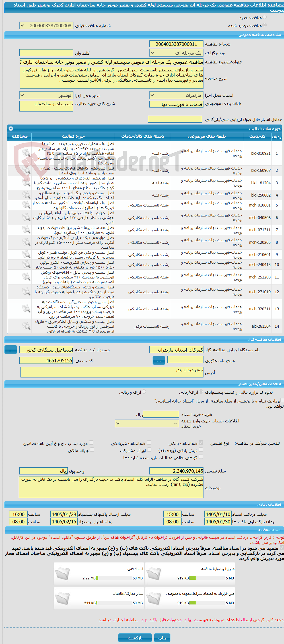This screenshot has height=644, width=284.
Task: Open the متن قرارداد folder icon
Action: coord(154,598)
